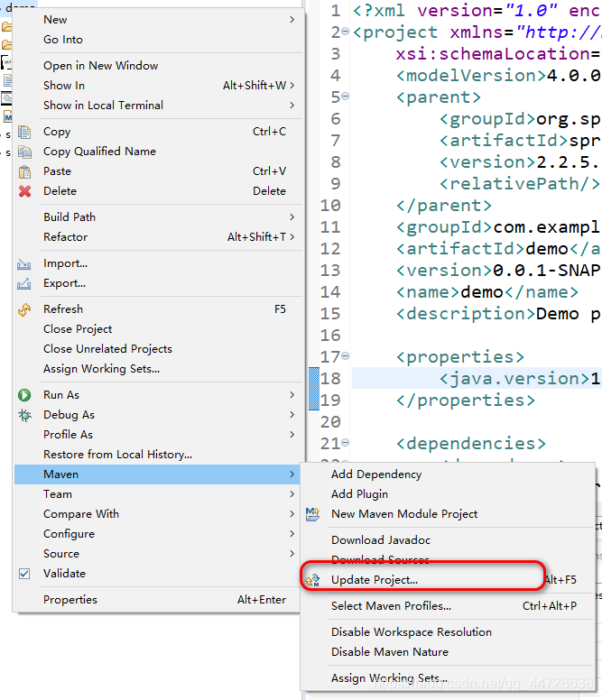Collapse the properties element at line 17
The width and height of the screenshot is (602, 700).
346,355
